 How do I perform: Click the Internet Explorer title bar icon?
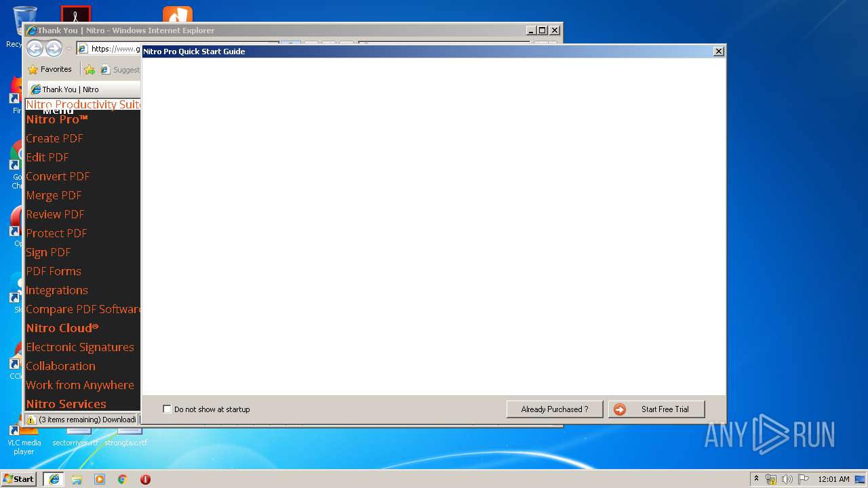pos(31,30)
